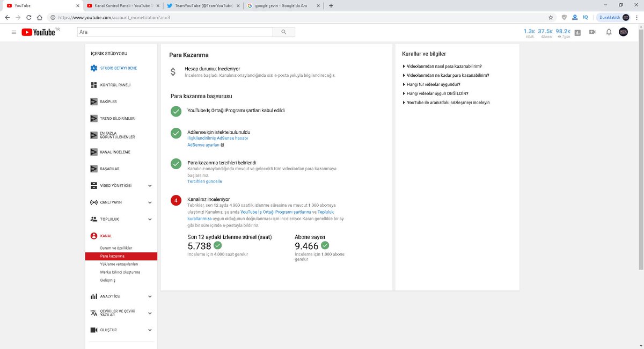Select Durum ve özellikler in sidebar
This screenshot has height=349, width=644.
pyautogui.click(x=116, y=248)
